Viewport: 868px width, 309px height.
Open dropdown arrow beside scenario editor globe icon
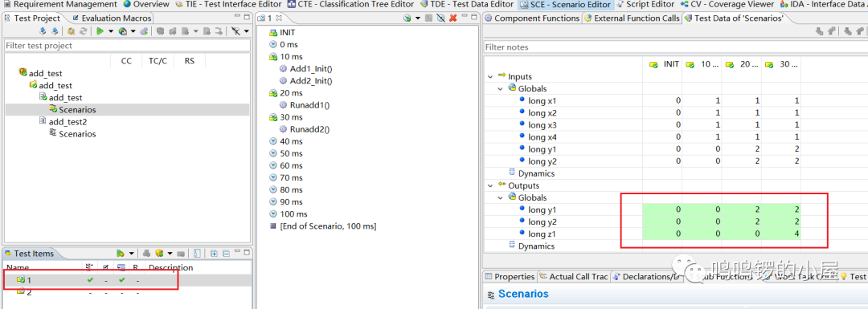418,18
